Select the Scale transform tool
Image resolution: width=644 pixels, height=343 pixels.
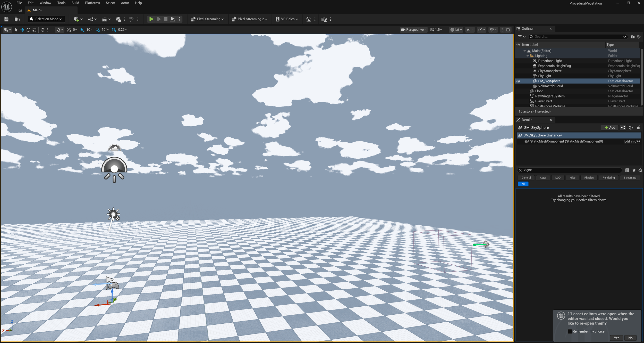click(x=35, y=30)
